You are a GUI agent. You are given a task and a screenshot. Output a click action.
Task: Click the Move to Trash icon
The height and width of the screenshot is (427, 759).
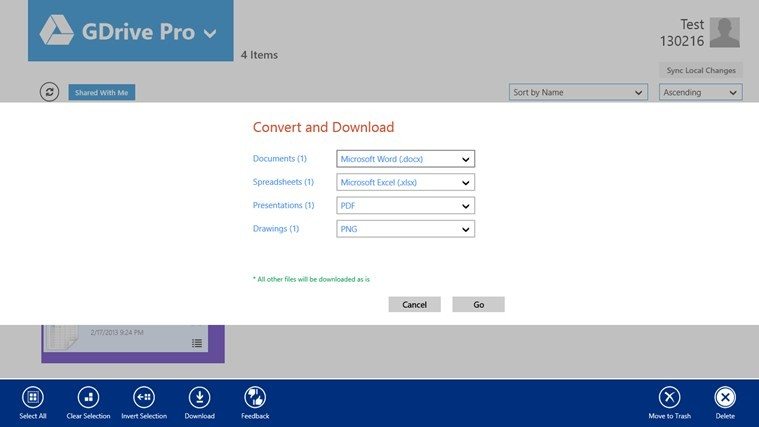669,397
